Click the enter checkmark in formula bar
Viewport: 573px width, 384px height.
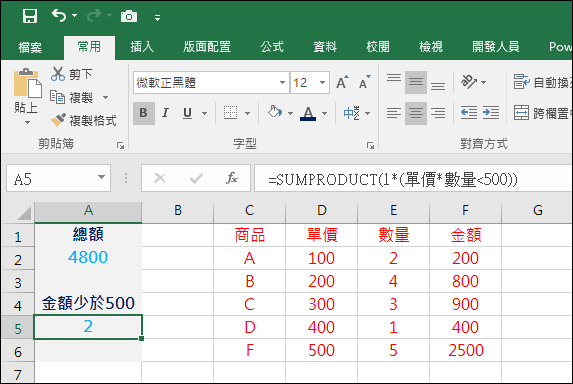pos(196,179)
